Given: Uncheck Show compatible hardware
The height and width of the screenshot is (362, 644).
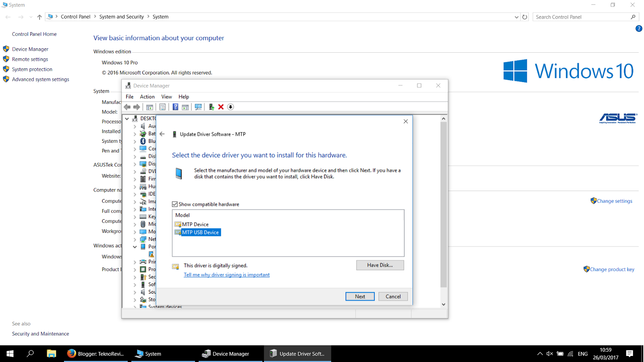Looking at the screenshot, I should pyautogui.click(x=175, y=204).
